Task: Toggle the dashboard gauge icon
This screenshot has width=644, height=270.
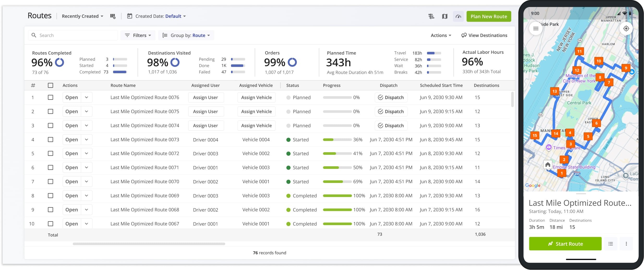Action: pyautogui.click(x=458, y=16)
